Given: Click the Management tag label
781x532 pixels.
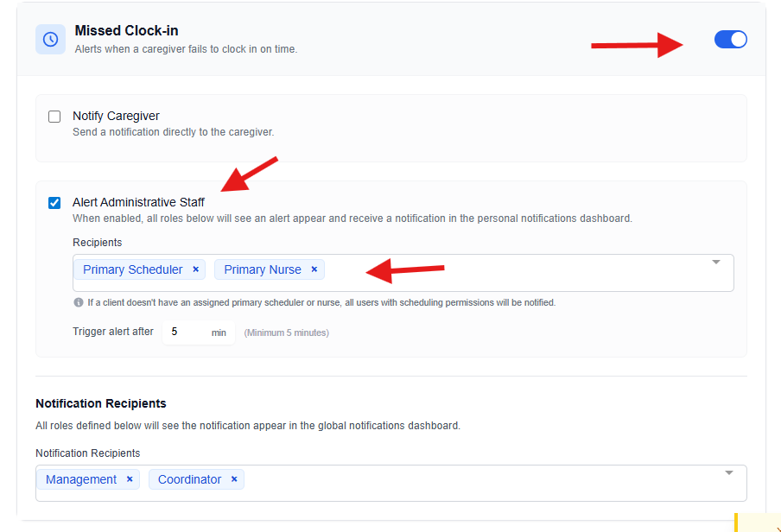Looking at the screenshot, I should pyautogui.click(x=81, y=479).
